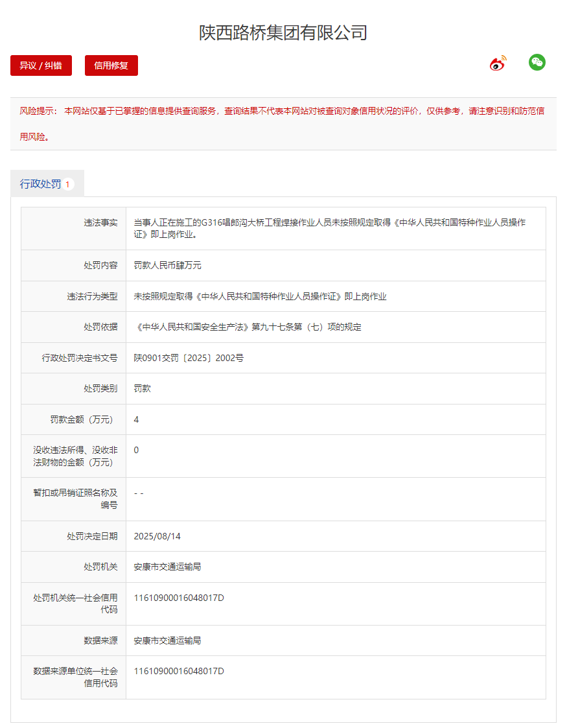Viewport: 567px width, 728px height.
Task: Click the count badge 1 on 行政处罚 tab
Action: pyautogui.click(x=67, y=184)
